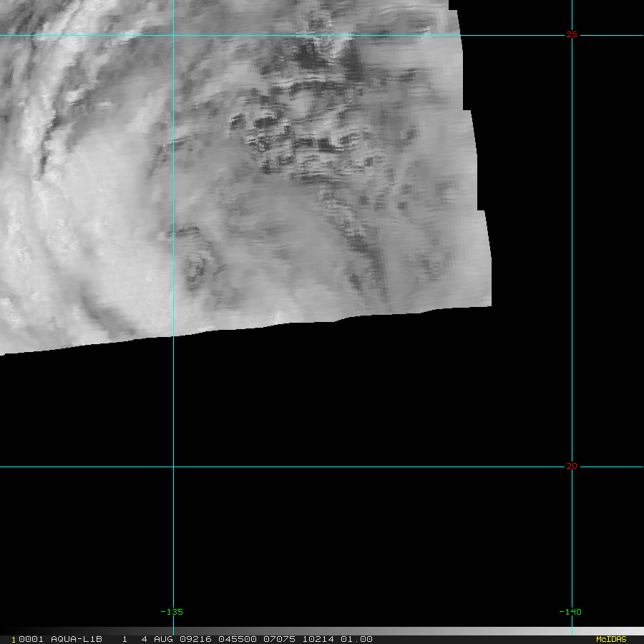Click the yellow McIDAS label
This screenshot has height=644, width=644.
pyautogui.click(x=611, y=639)
